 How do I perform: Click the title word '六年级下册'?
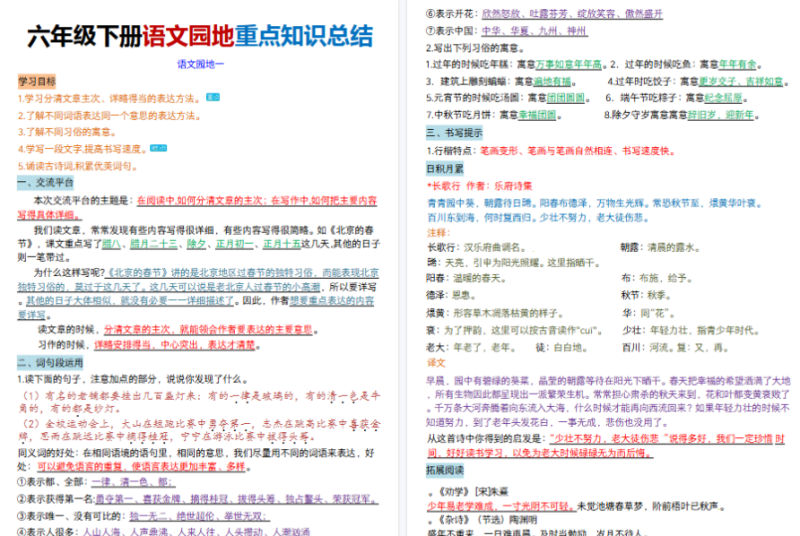click(84, 36)
